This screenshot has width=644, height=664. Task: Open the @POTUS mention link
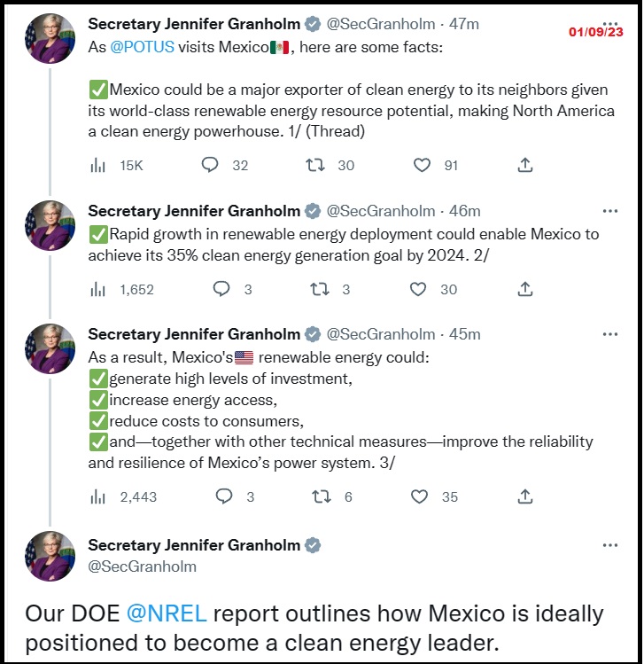pyautogui.click(x=142, y=47)
